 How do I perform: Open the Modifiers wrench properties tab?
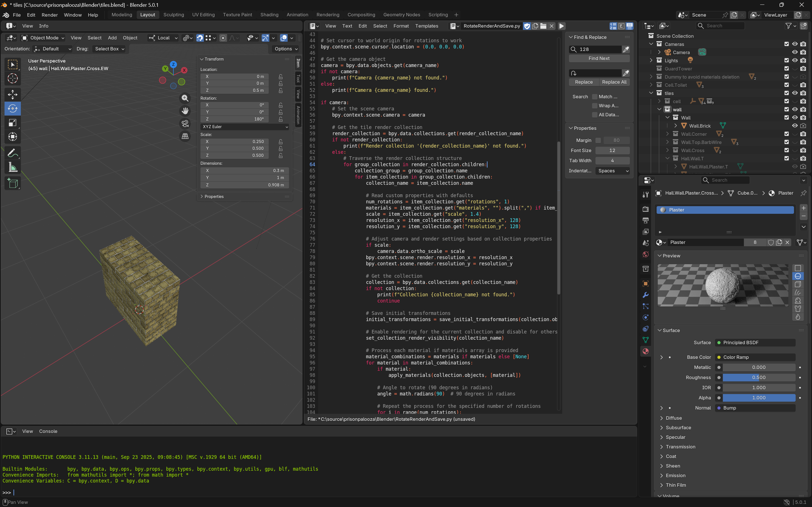[645, 295]
